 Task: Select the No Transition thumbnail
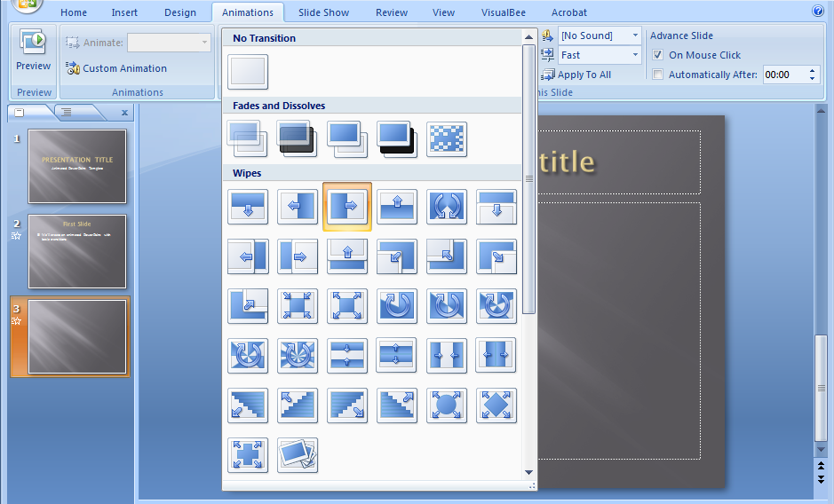pos(248,72)
